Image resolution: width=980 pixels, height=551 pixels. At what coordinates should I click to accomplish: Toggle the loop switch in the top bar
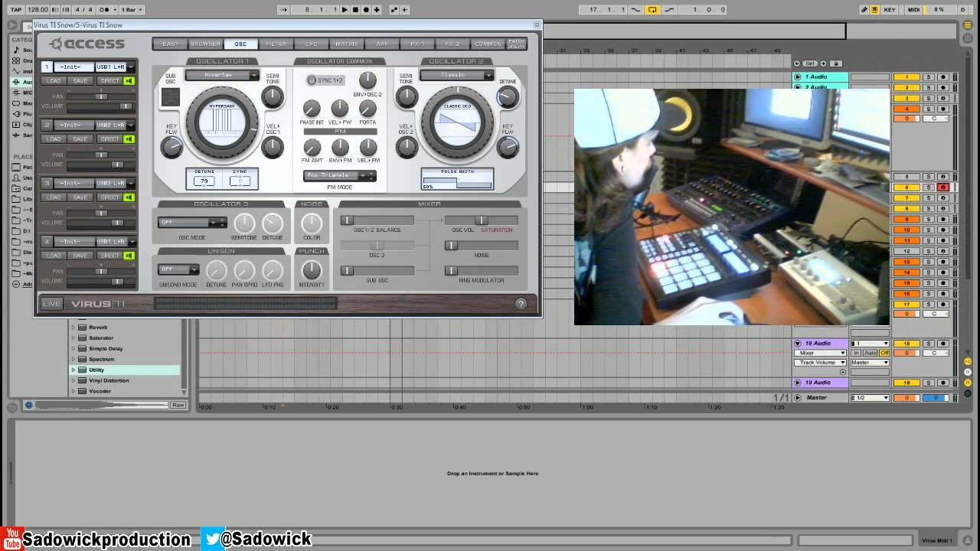[x=653, y=10]
